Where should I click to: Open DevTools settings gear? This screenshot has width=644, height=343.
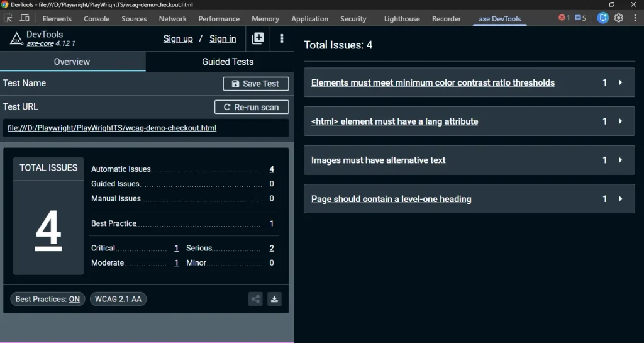[x=619, y=18]
